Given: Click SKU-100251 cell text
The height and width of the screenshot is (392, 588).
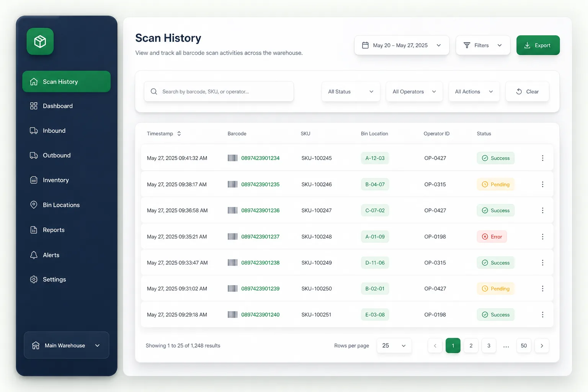Looking at the screenshot, I should point(316,315).
